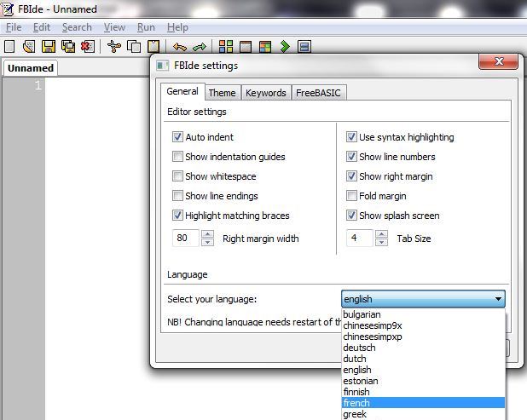The height and width of the screenshot is (420, 527).
Task: Decrease the Tab Size value
Action: pyautogui.click(x=381, y=242)
